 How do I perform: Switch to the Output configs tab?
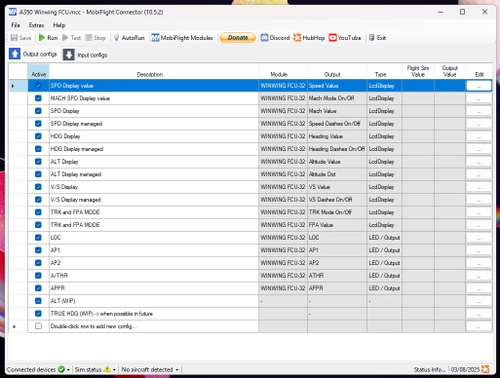click(x=33, y=54)
